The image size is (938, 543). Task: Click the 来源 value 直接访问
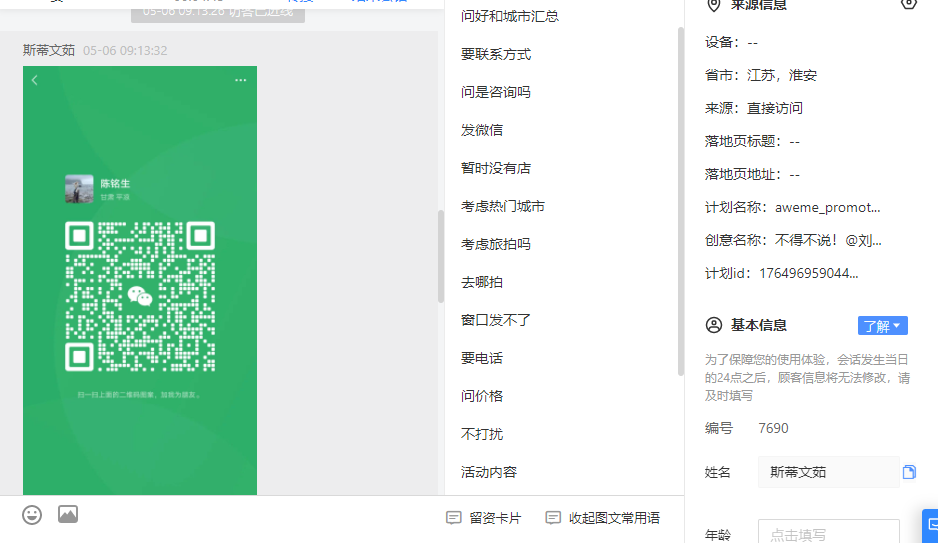[x=775, y=108]
